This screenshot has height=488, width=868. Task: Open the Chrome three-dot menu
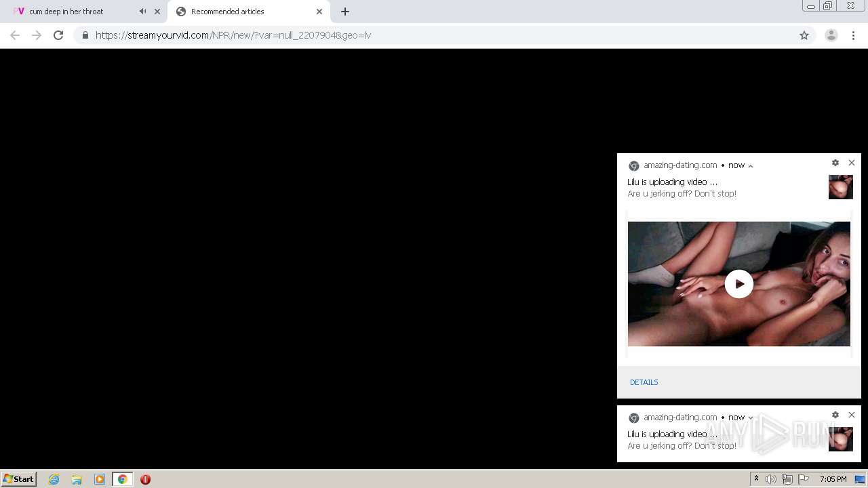click(854, 35)
